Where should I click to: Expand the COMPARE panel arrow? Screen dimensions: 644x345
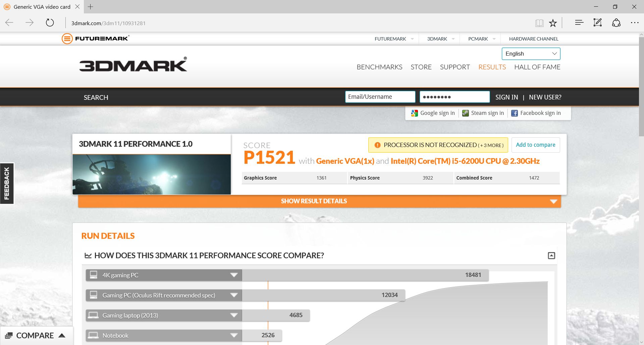click(x=62, y=336)
